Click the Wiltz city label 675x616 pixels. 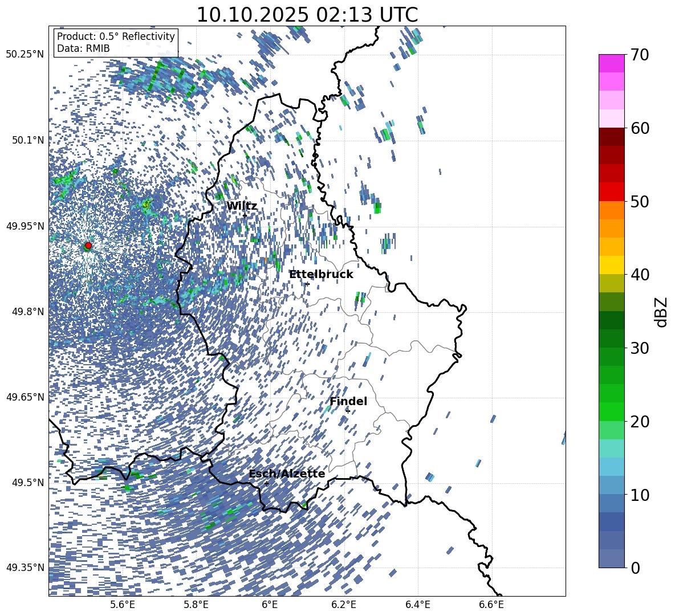click(x=242, y=206)
